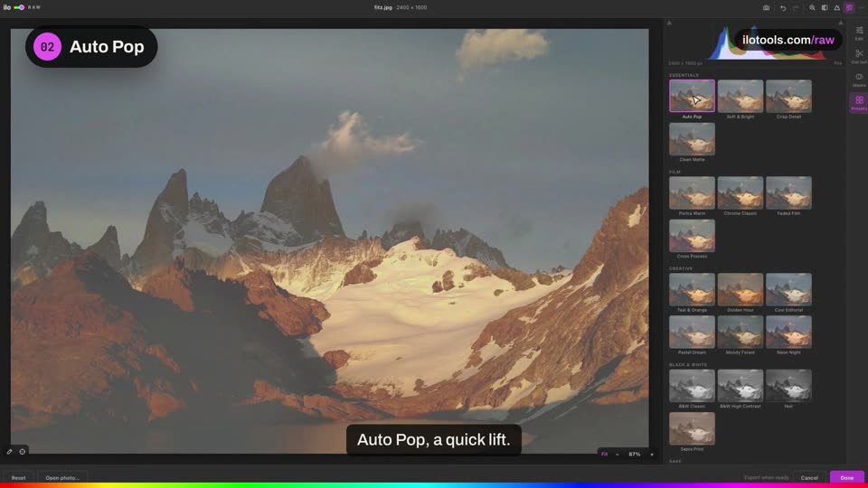Apply the Soft & Bright preset
The height and width of the screenshot is (488, 868).
(741, 96)
